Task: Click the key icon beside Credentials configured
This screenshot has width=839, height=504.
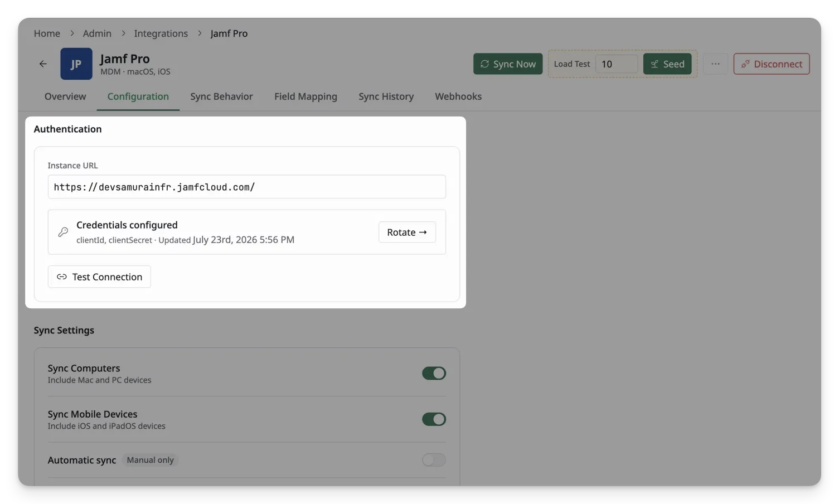Action: pyautogui.click(x=63, y=232)
